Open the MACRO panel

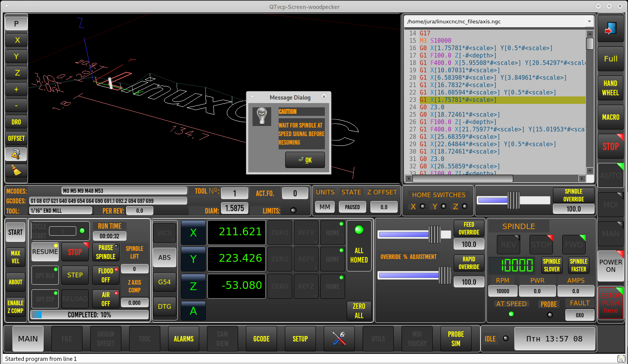tap(610, 117)
